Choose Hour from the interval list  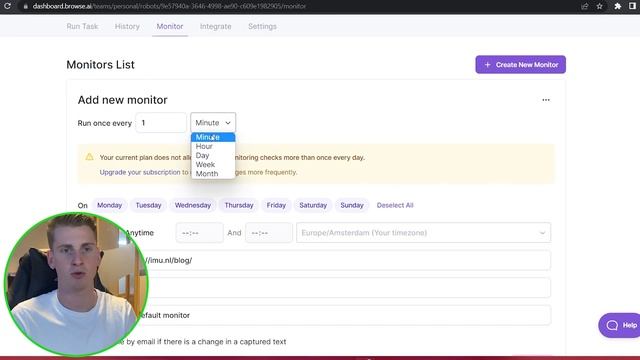pyautogui.click(x=213, y=146)
